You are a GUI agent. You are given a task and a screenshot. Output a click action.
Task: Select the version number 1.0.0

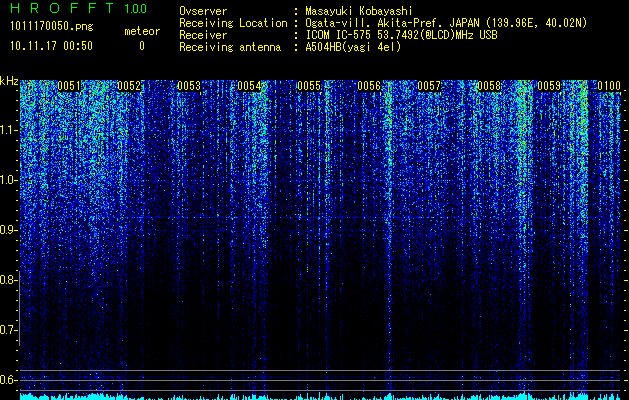[136, 8]
